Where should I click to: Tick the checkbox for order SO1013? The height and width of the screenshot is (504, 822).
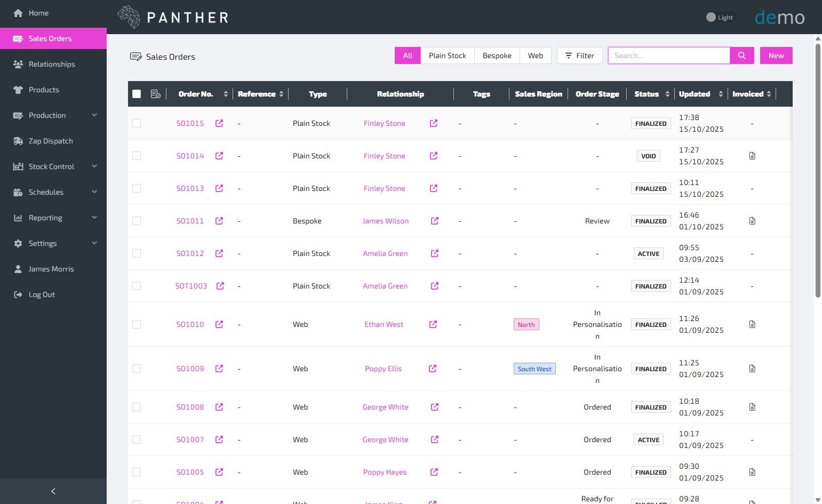[x=137, y=188]
